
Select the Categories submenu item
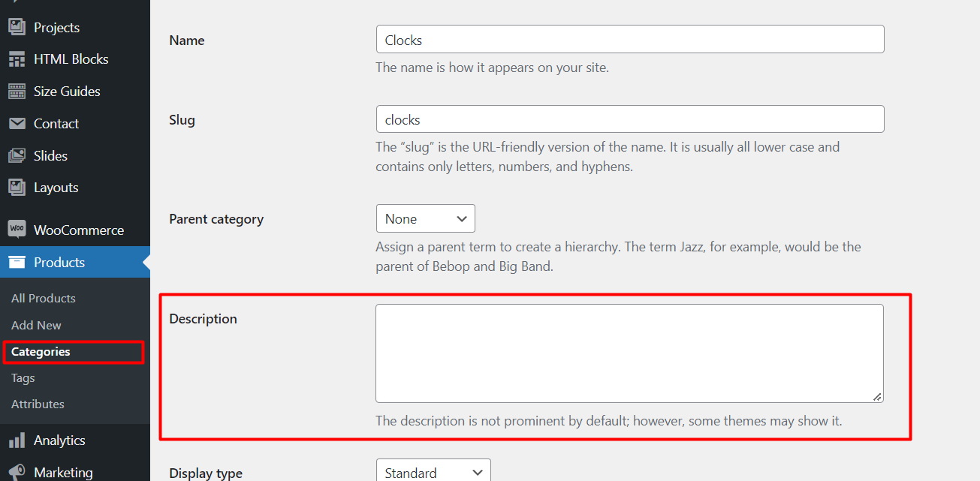(x=41, y=351)
